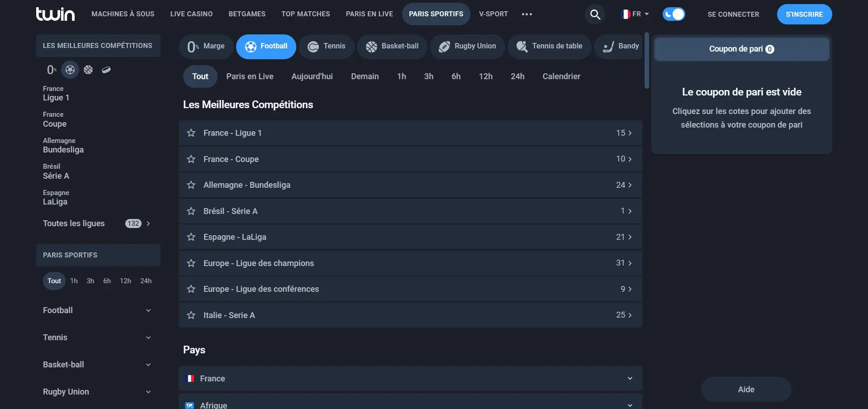Select the Tennis sport chip
The width and height of the screenshot is (868, 409).
pyautogui.click(x=326, y=47)
